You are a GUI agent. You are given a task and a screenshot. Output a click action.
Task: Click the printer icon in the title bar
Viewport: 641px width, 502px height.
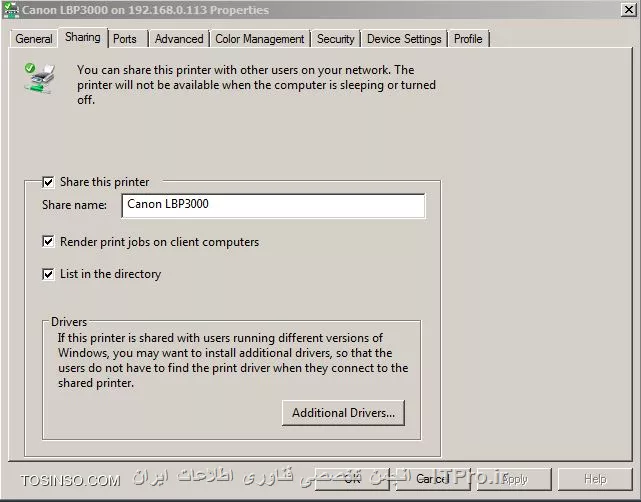(11, 10)
